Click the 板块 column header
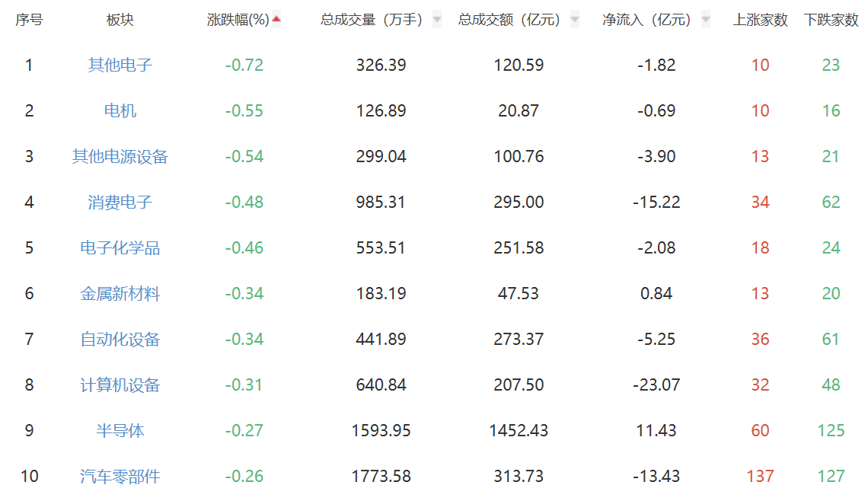 120,20
